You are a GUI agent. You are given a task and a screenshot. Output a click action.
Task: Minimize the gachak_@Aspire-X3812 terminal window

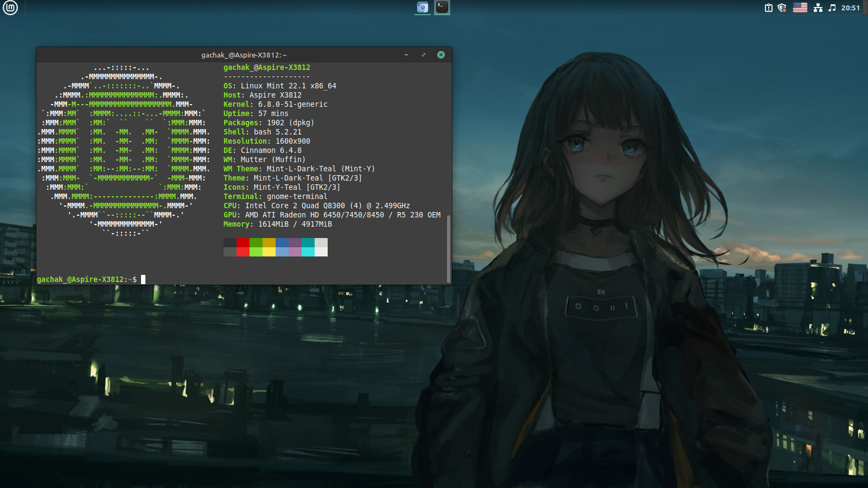click(406, 55)
